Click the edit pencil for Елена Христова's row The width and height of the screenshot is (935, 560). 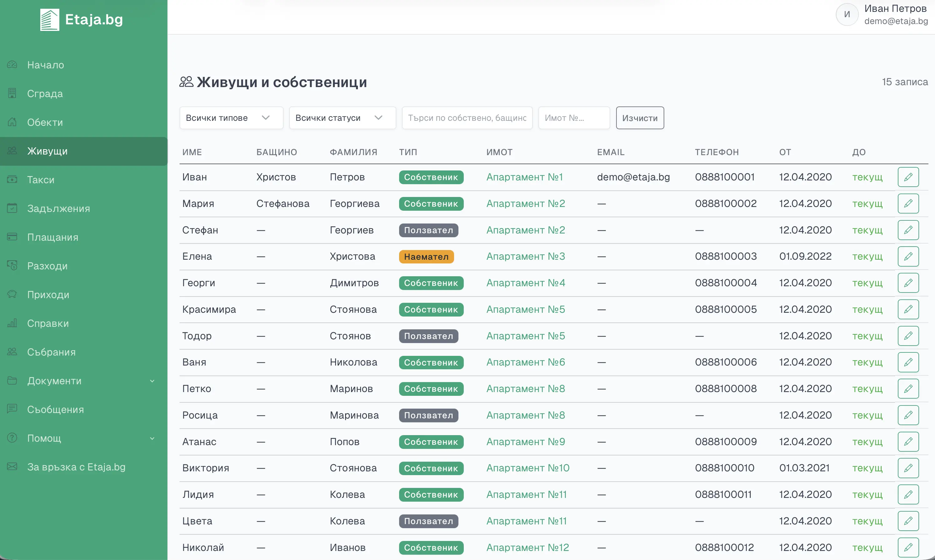[x=908, y=256]
